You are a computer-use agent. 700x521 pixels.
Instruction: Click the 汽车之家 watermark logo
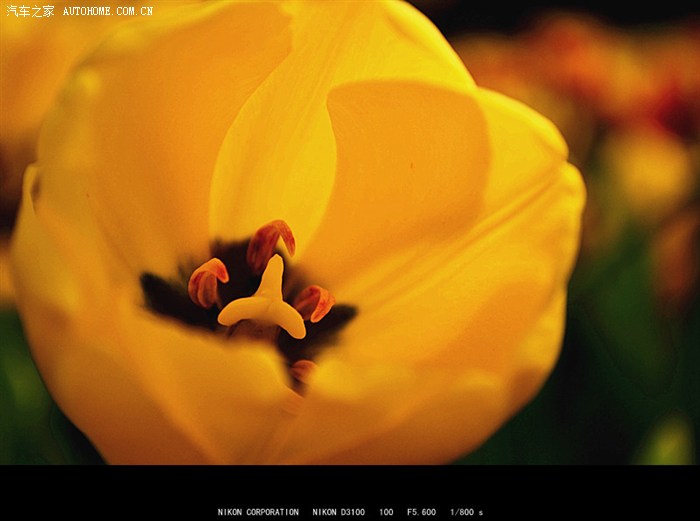[x=30, y=11]
